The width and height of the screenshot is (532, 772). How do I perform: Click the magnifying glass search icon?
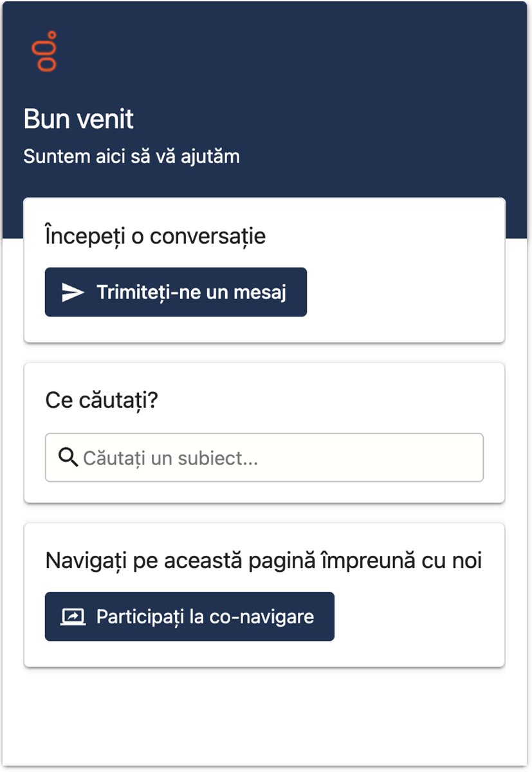[68, 457]
